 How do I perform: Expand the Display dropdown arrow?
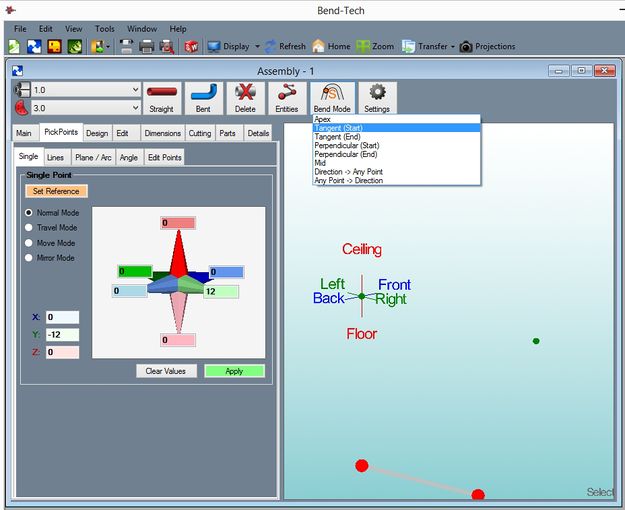tap(257, 46)
